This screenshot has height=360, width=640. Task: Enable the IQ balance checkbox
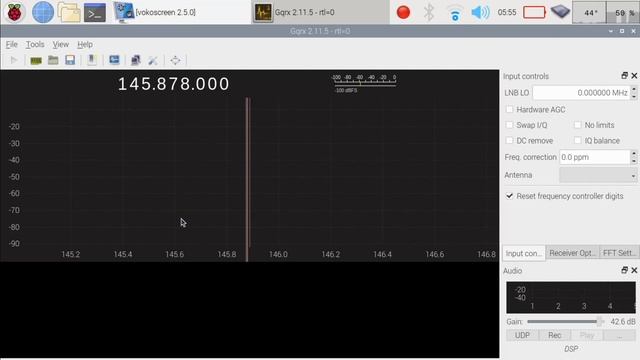(578, 140)
